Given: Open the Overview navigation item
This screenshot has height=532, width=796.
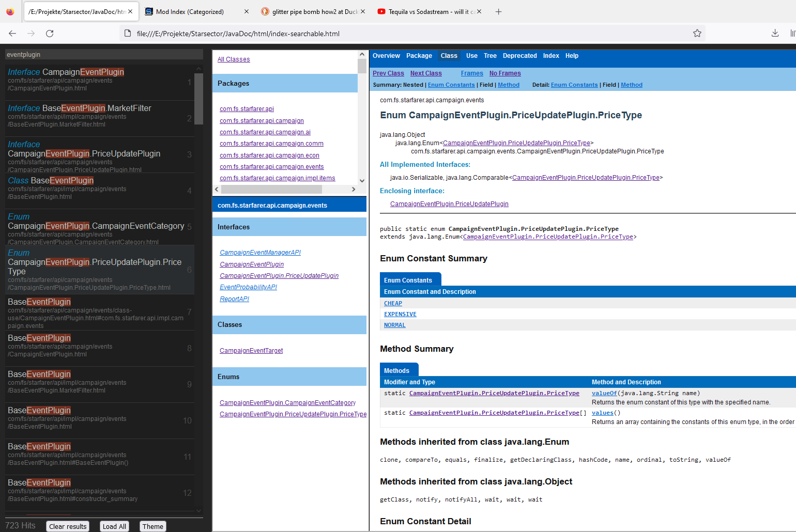Looking at the screenshot, I should (386, 56).
